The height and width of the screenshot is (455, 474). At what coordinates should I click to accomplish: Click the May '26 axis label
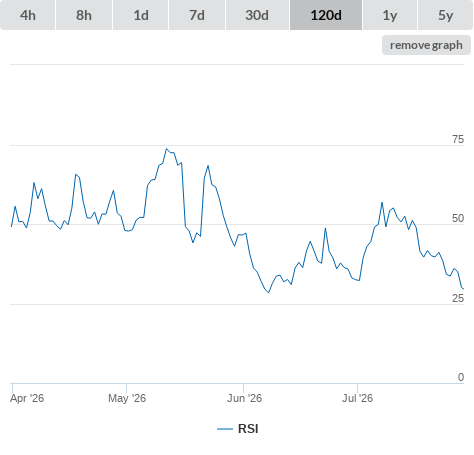pos(127,398)
